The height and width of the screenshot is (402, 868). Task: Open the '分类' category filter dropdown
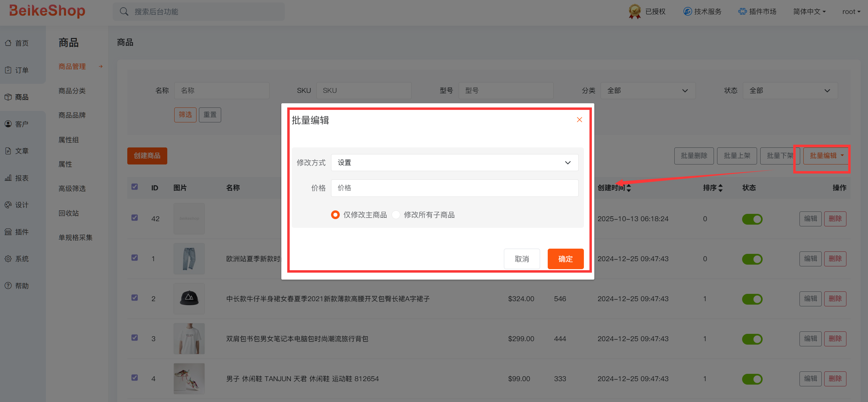click(x=648, y=91)
